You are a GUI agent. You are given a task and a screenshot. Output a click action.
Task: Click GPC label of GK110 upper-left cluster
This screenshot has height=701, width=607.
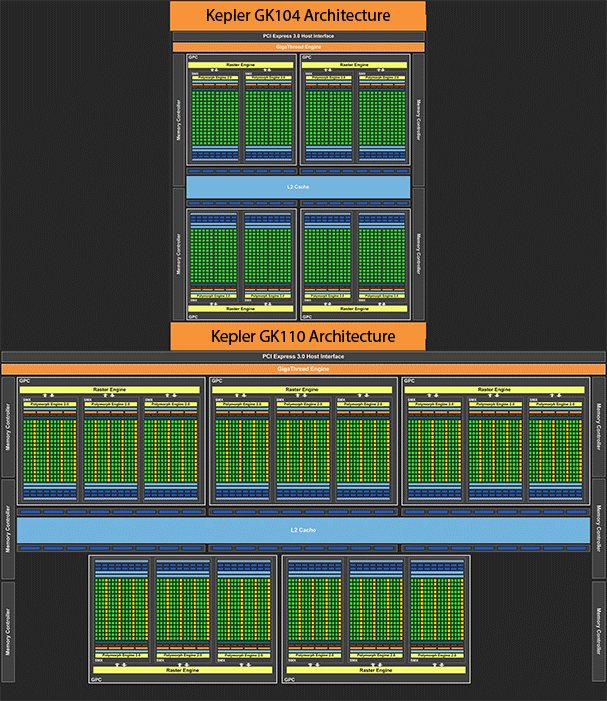[x=25, y=381]
